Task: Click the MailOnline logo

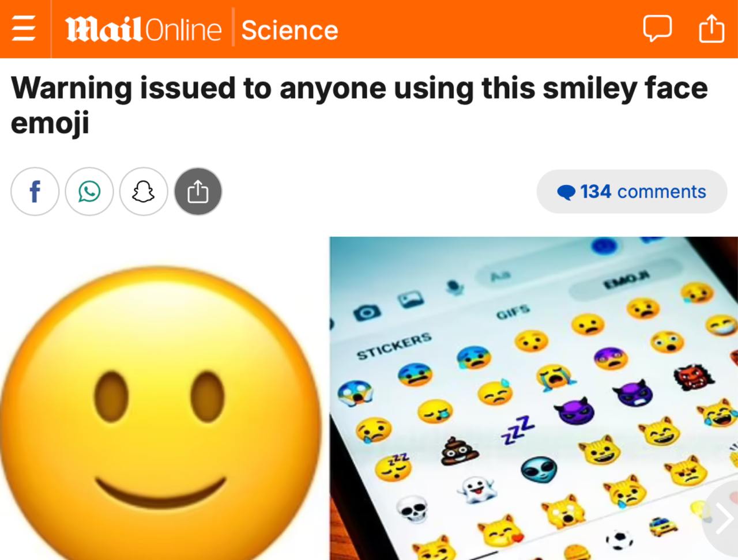Action: pyautogui.click(x=143, y=29)
